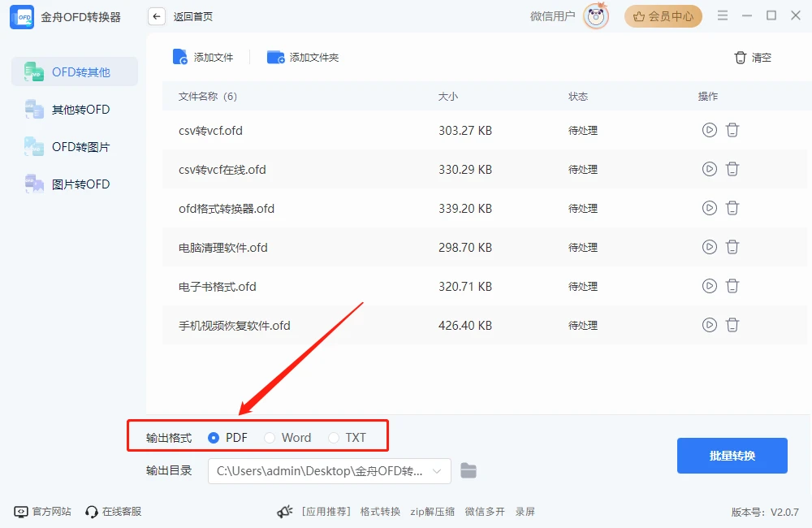
Task: Click the 426.40 KB size value
Action: (465, 326)
